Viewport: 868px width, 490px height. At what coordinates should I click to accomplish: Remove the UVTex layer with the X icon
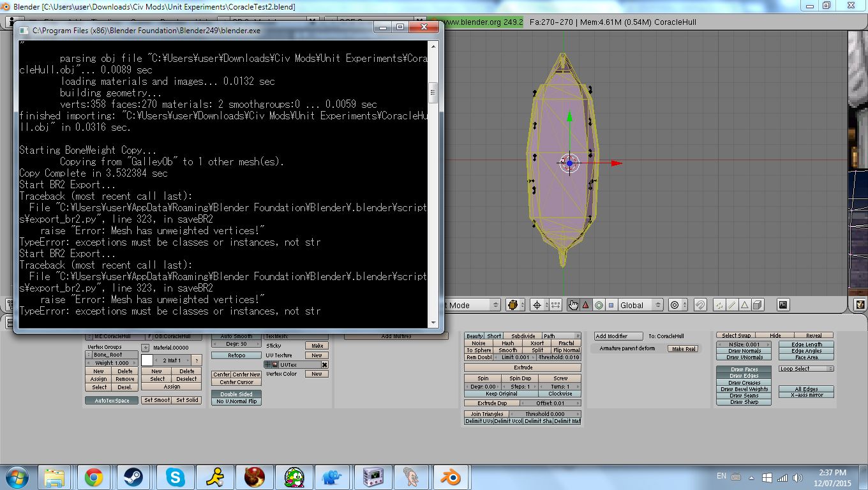coord(324,364)
